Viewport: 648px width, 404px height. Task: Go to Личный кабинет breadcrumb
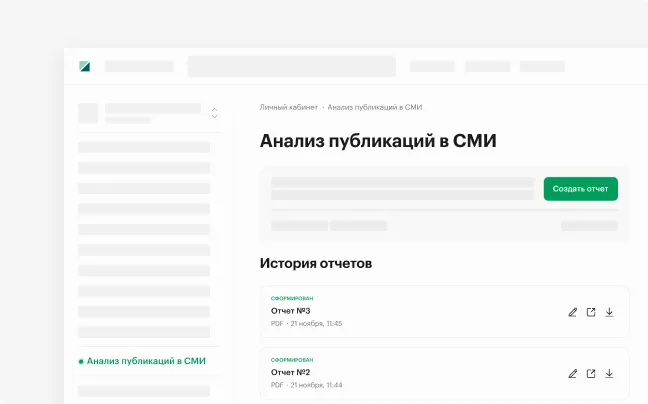[288, 107]
